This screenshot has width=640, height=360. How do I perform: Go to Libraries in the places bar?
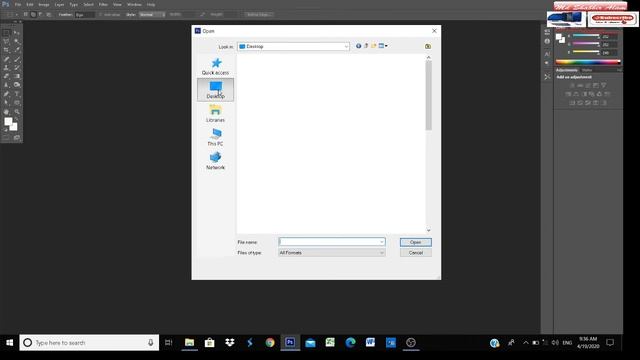(215, 113)
